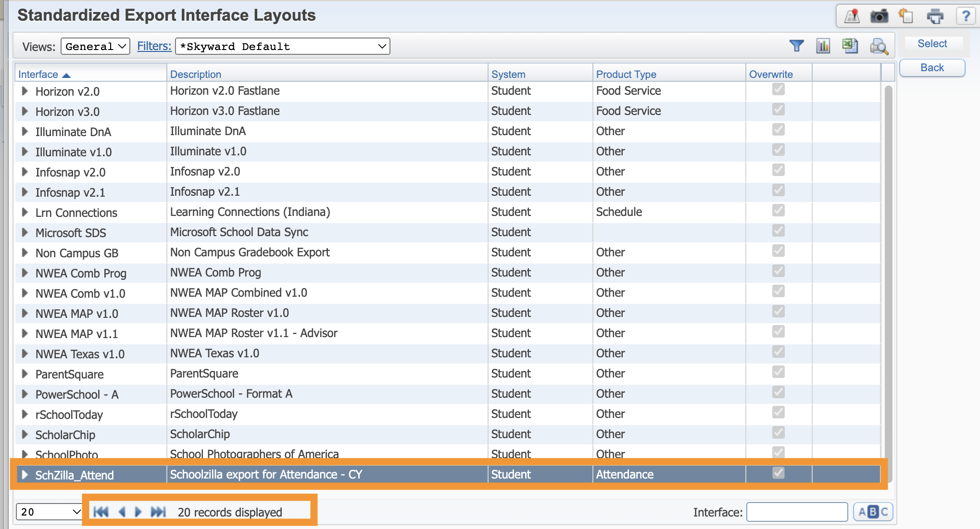Screen dimensions: 980x529
Task: Toggle Overwrite checkbox for ParentSquare
Action: pos(779,372)
